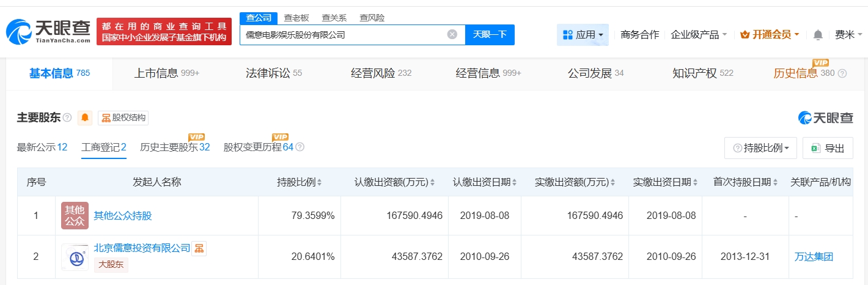Switch to the 法律诉讼 tab
The height and width of the screenshot is (285, 868).
coord(273,73)
